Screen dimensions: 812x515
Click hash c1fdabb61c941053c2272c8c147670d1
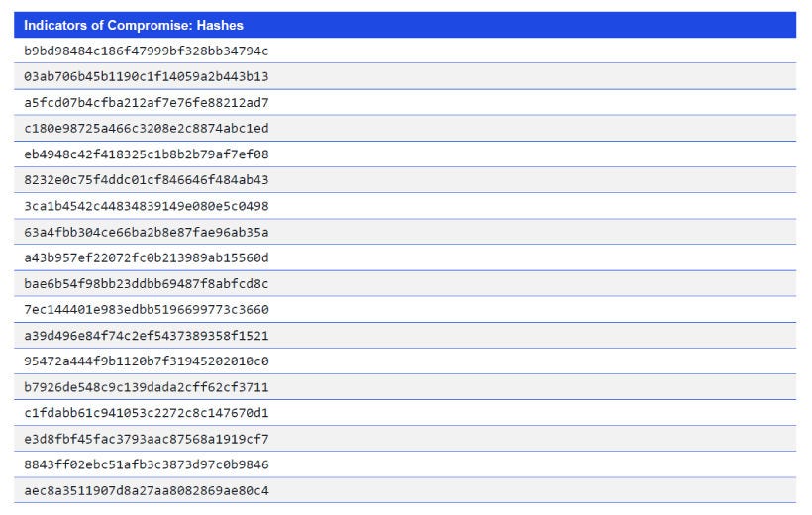click(146, 413)
